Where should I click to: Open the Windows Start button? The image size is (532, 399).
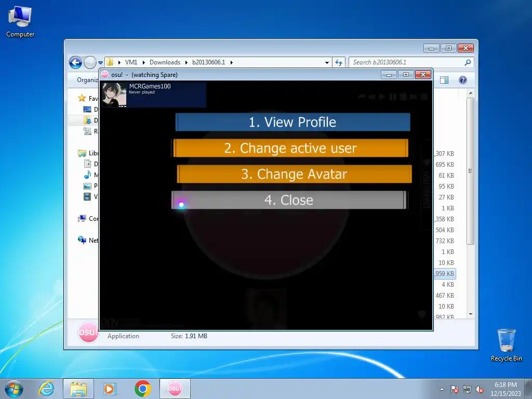[x=14, y=389]
